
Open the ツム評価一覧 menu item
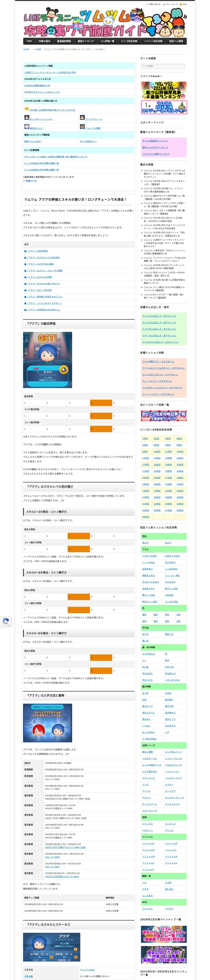click(107, 41)
